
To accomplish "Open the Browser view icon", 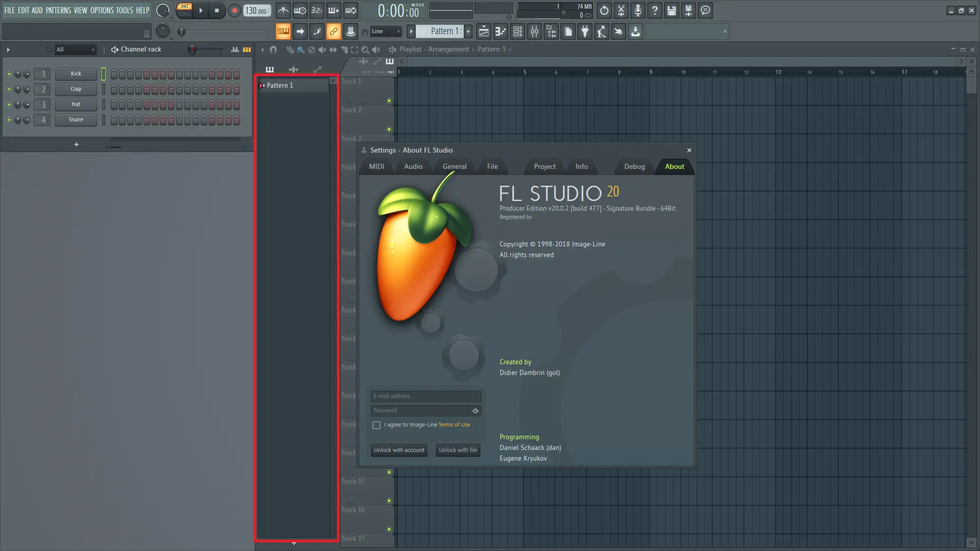I will click(551, 32).
